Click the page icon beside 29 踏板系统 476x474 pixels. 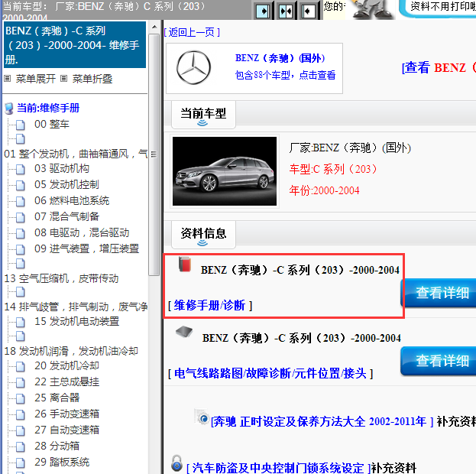click(21, 463)
